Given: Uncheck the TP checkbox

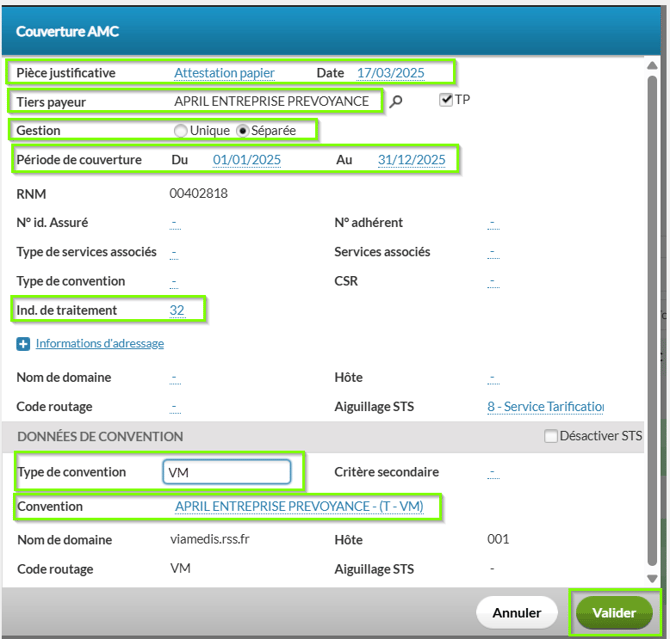Looking at the screenshot, I should tap(446, 100).
